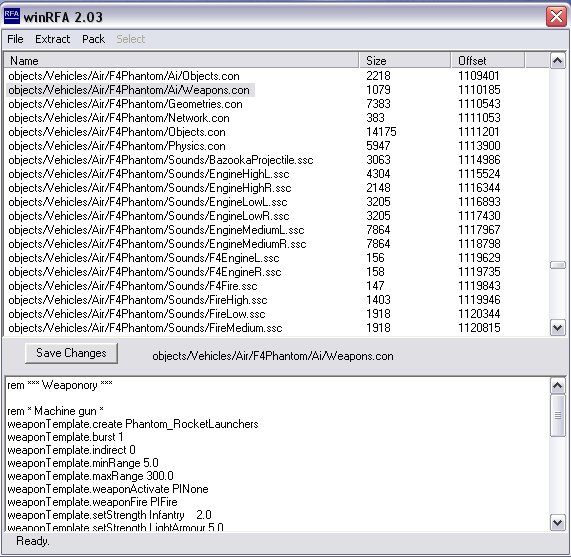Close the winRFA window
This screenshot has height=557, width=571.
[556, 16]
